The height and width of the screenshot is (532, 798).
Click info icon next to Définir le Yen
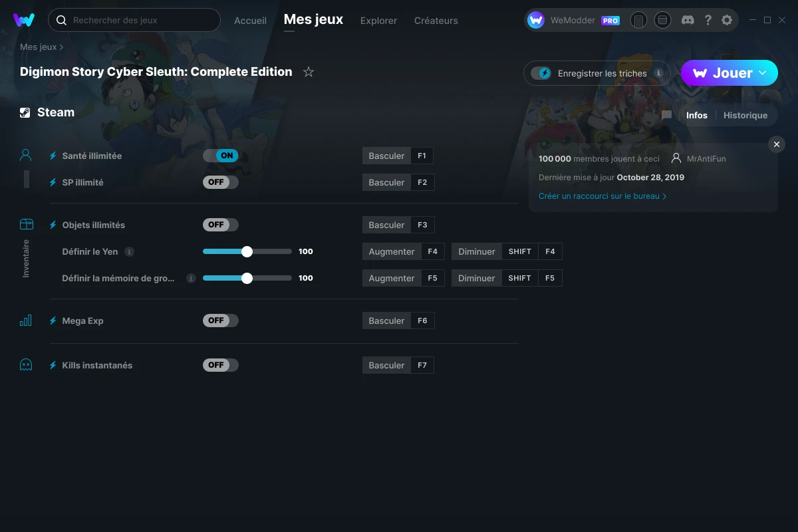click(x=130, y=251)
